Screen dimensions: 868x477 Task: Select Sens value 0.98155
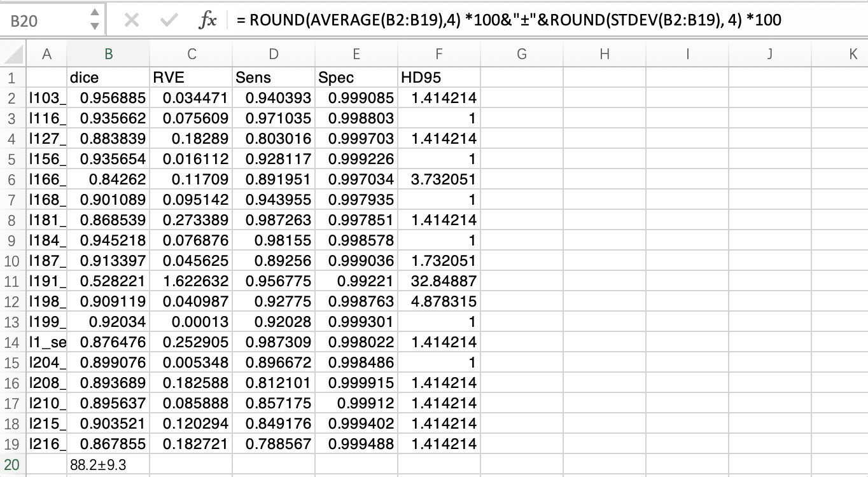(274, 240)
